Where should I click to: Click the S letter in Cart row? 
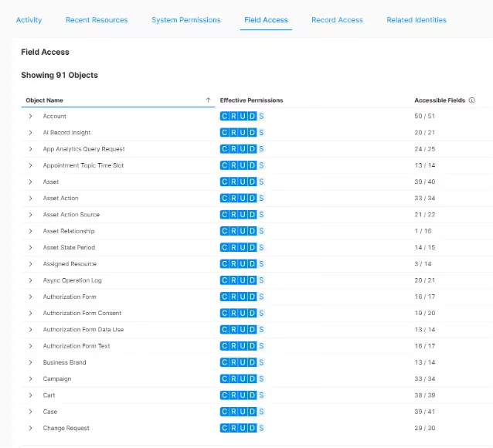[261, 395]
